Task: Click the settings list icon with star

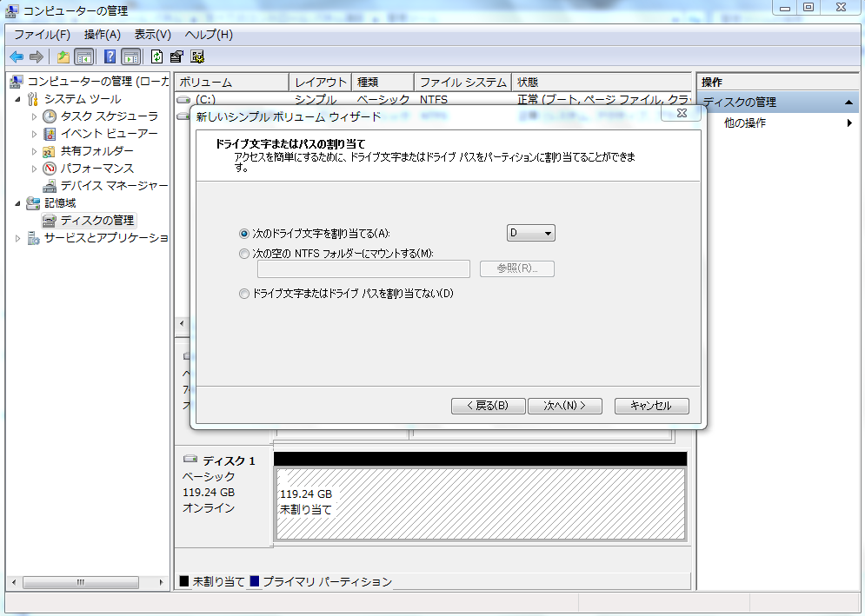Action: coord(197,56)
